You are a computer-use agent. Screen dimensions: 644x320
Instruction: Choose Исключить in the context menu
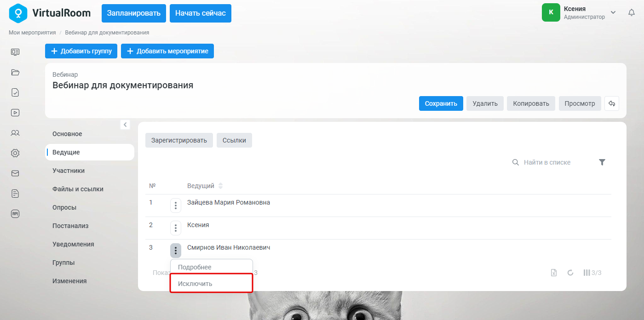coord(212,284)
